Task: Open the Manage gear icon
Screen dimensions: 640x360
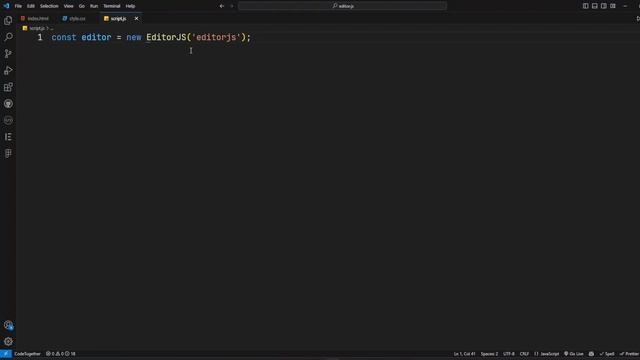Action: click(x=8, y=341)
